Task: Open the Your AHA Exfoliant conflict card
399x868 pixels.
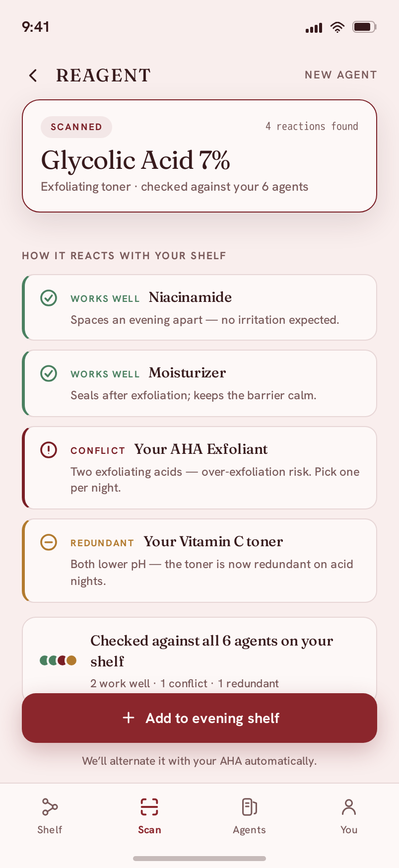Action: (199, 468)
